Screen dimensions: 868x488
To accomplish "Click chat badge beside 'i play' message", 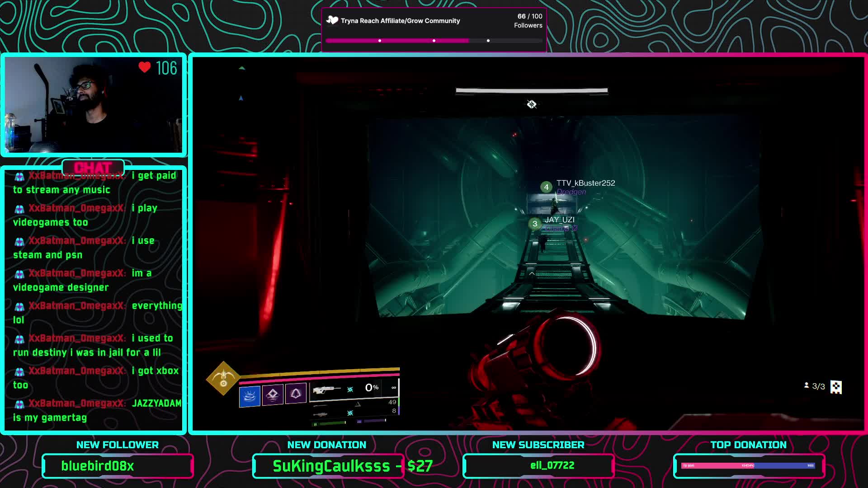I will point(19,209).
